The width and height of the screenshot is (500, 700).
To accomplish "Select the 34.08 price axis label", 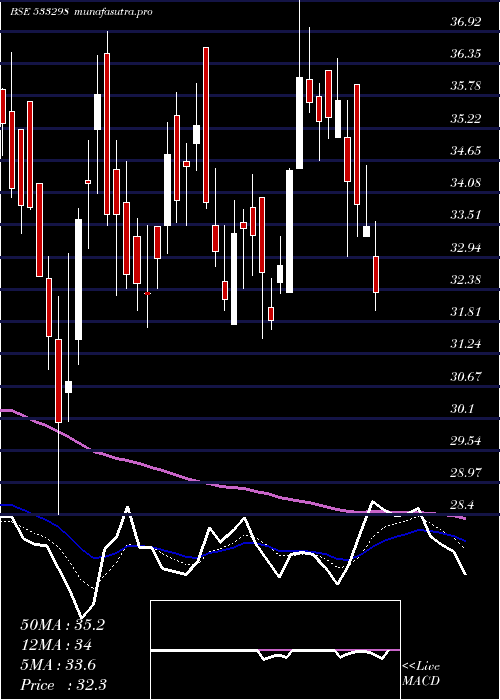I will click(466, 183).
